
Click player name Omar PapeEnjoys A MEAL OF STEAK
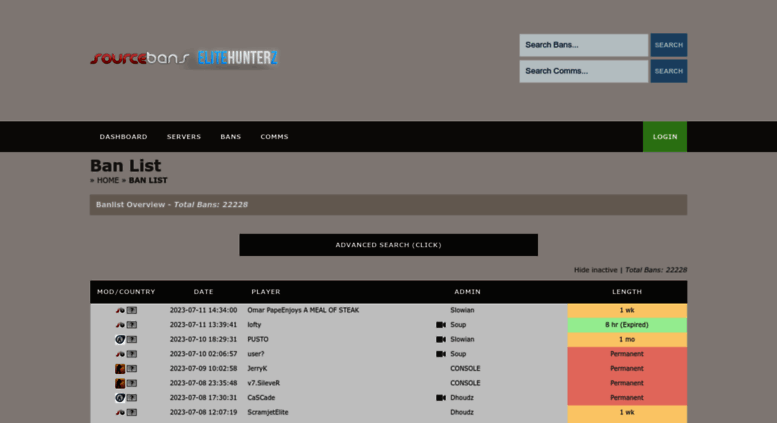[x=303, y=310]
